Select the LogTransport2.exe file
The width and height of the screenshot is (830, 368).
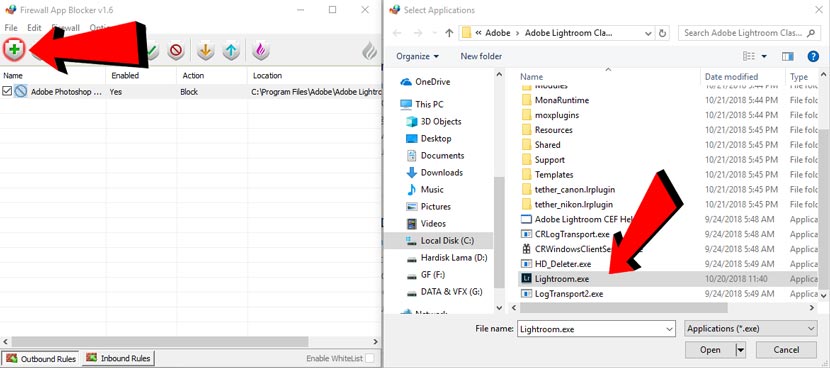[x=569, y=293]
